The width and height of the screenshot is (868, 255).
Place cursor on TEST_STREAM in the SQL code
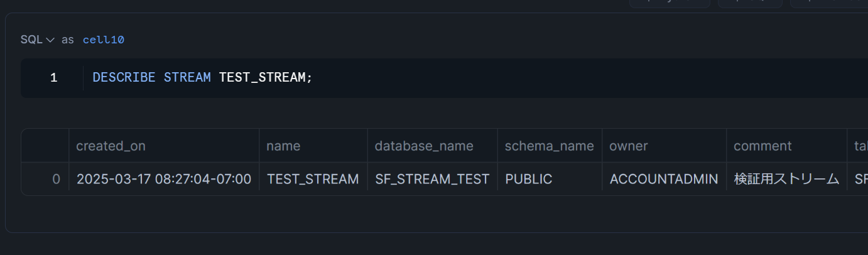(261, 78)
